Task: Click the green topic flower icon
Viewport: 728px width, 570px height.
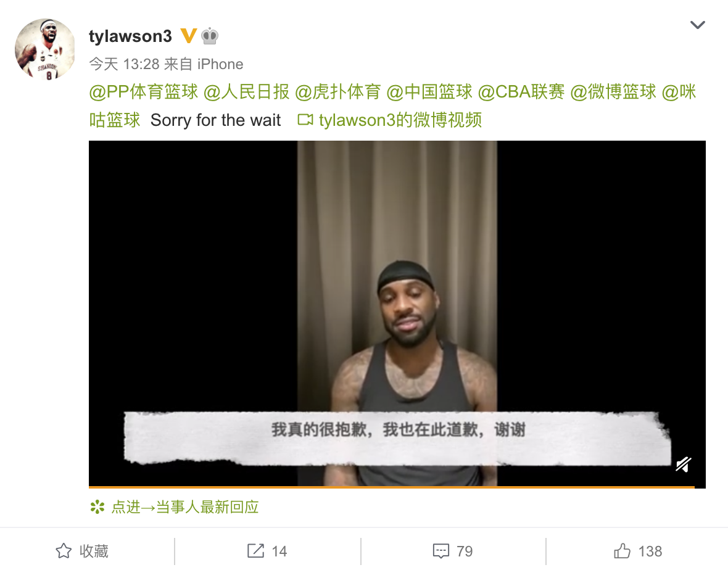Action: [x=97, y=507]
